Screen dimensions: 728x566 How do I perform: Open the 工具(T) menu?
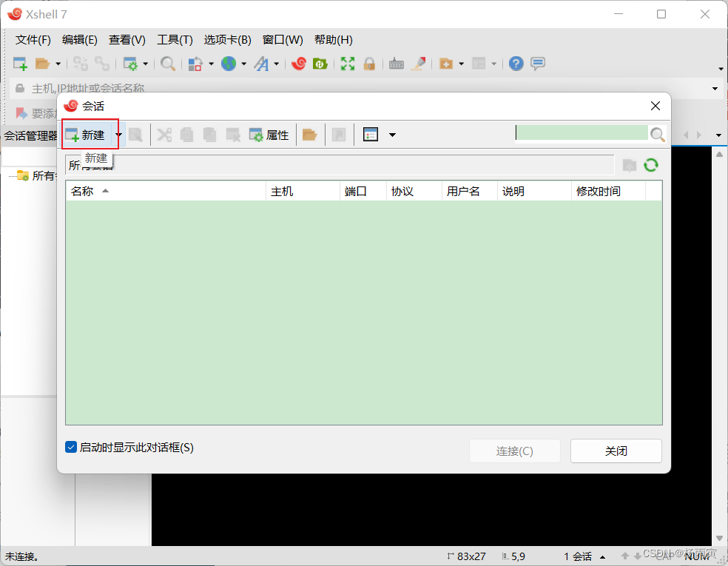pyautogui.click(x=175, y=40)
